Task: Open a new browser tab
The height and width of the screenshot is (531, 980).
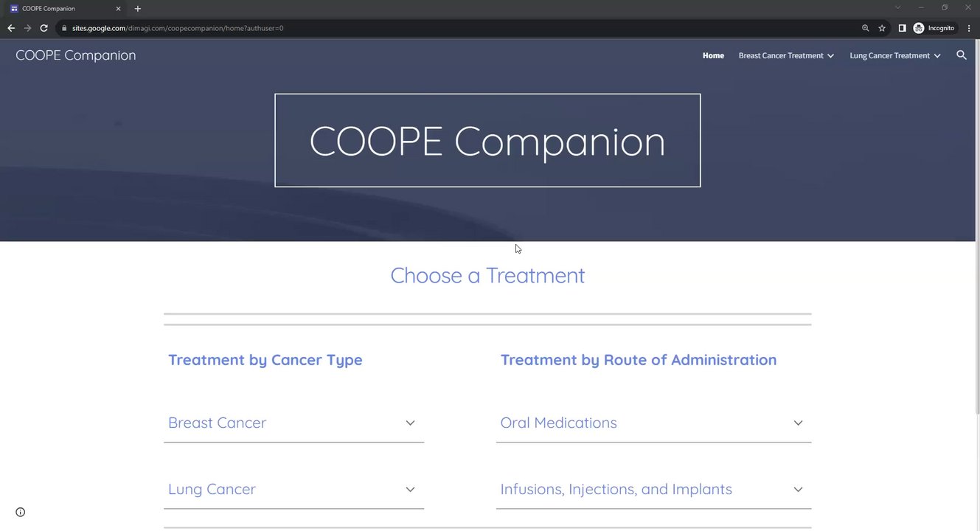Action: point(138,9)
